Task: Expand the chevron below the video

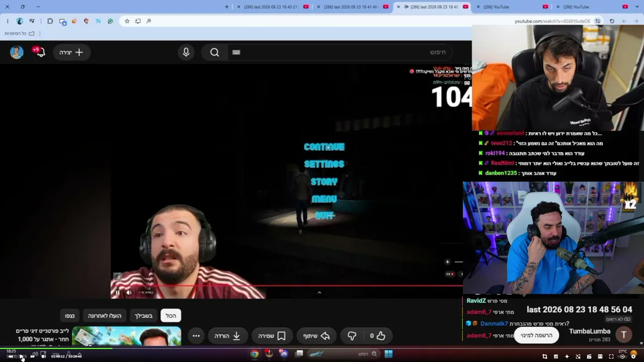Action: (x=319, y=292)
